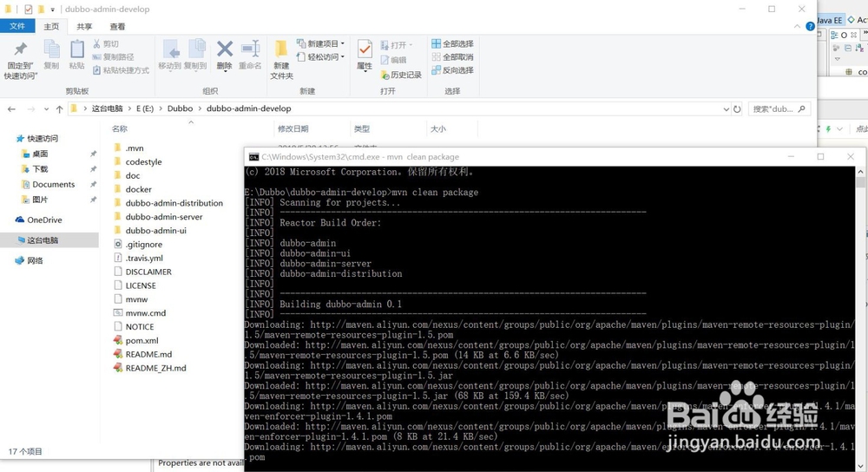Select the .gitignore file

pyautogui.click(x=138, y=245)
